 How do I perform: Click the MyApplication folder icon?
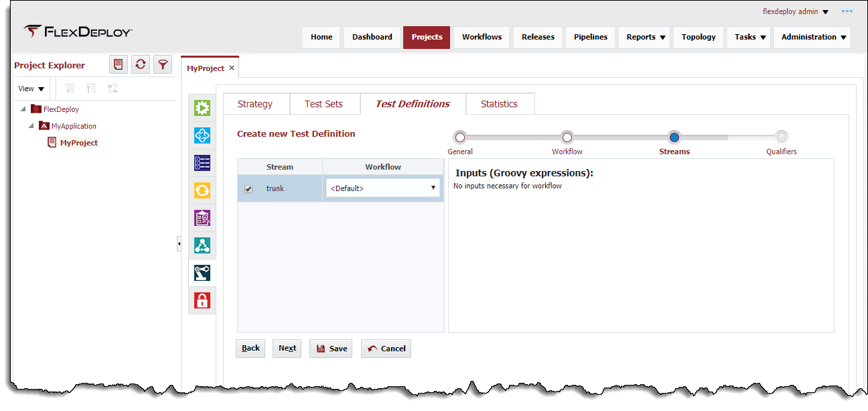pyautogui.click(x=44, y=125)
